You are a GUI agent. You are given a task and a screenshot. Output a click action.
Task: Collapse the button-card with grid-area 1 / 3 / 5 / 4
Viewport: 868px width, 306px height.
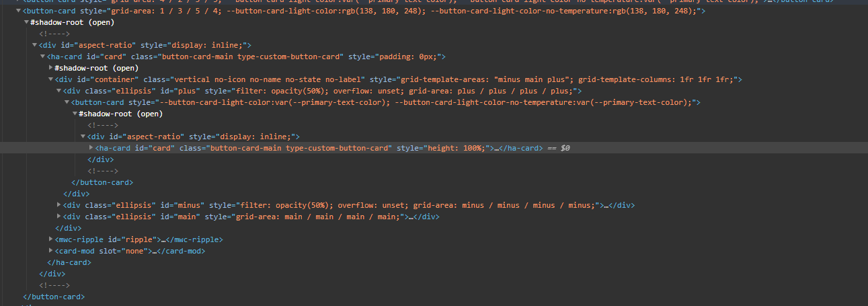(x=19, y=11)
